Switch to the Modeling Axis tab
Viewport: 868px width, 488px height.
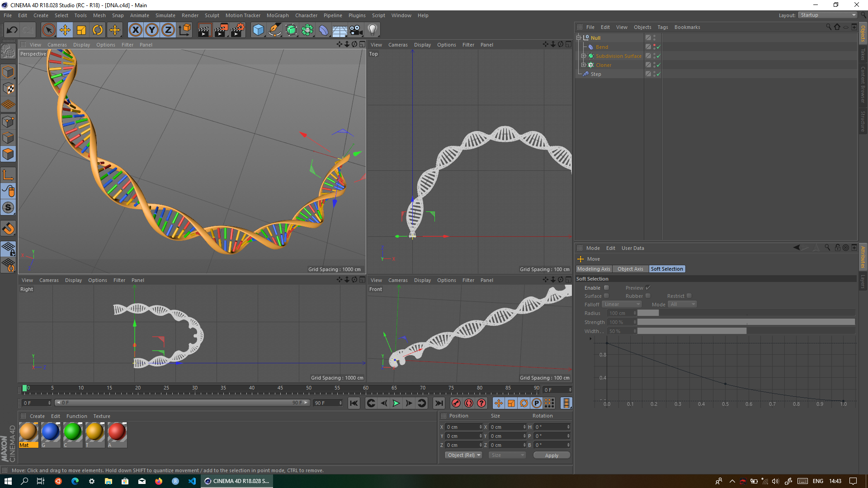tap(594, 269)
